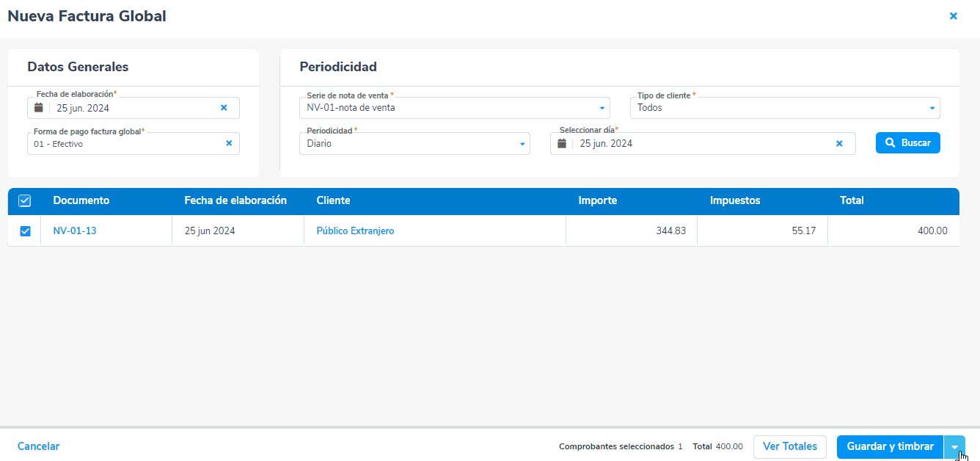The height and width of the screenshot is (461, 980).
Task: Clear the Fecha de elaboración date
Action: coord(224,108)
